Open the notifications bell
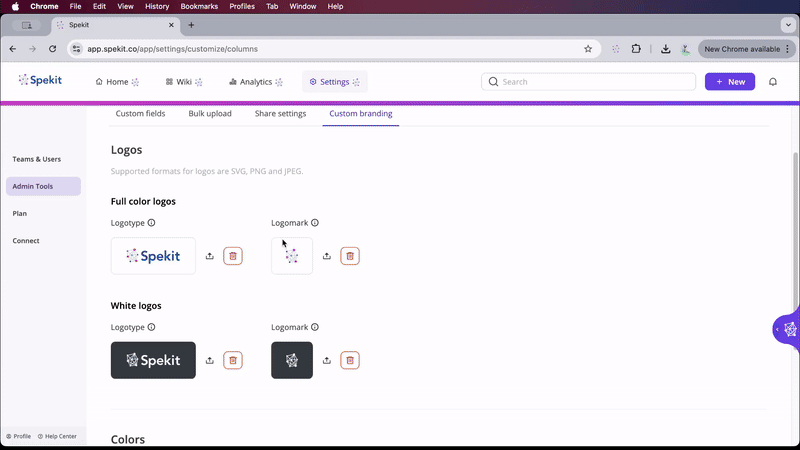This screenshot has width=800, height=450. click(x=773, y=82)
